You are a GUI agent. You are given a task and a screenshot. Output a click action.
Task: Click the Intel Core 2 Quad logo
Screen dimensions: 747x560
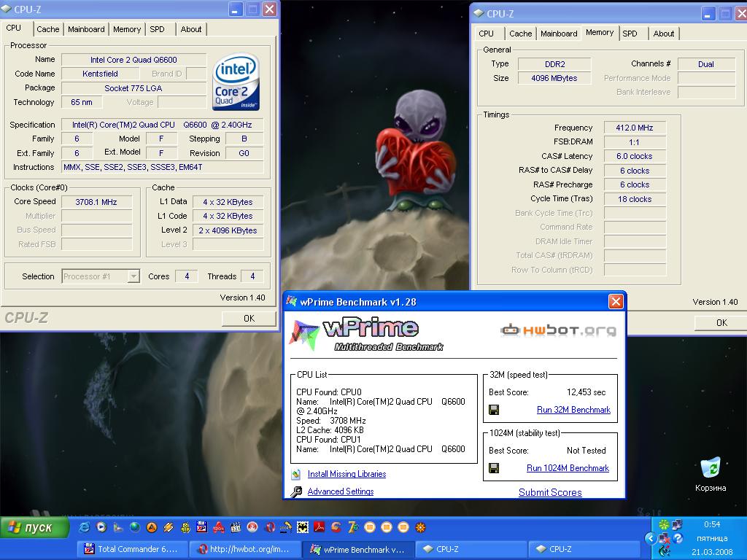(237, 81)
